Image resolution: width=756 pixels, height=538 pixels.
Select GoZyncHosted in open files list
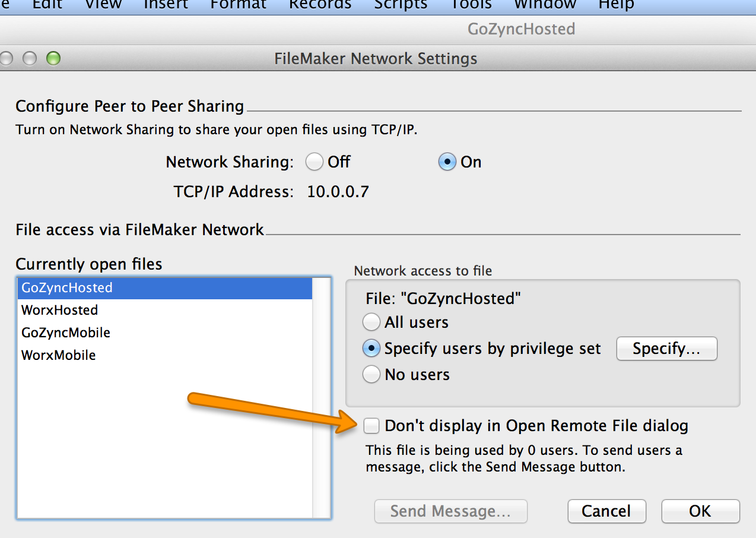pyautogui.click(x=164, y=287)
